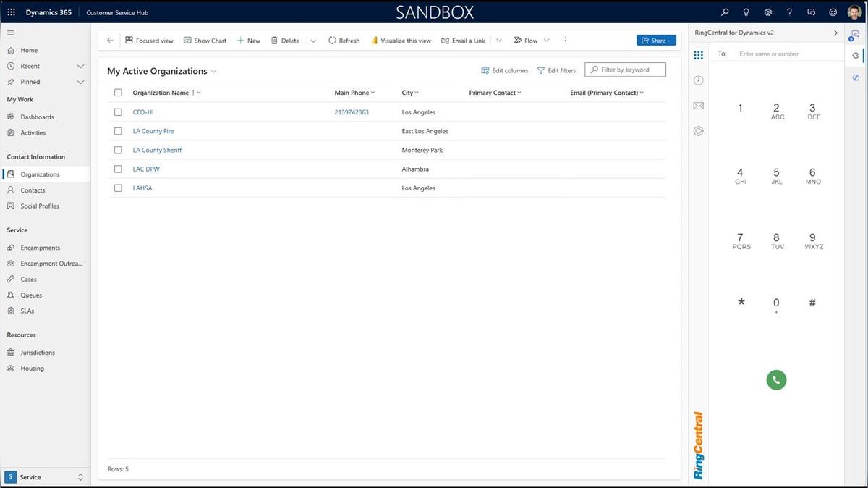Open the RingCentral dial pad icon
Image resolution: width=868 pixels, height=488 pixels.
click(698, 55)
